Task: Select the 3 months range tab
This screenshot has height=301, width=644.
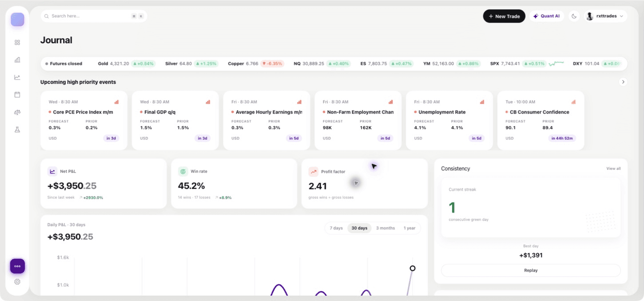Action: click(x=386, y=228)
